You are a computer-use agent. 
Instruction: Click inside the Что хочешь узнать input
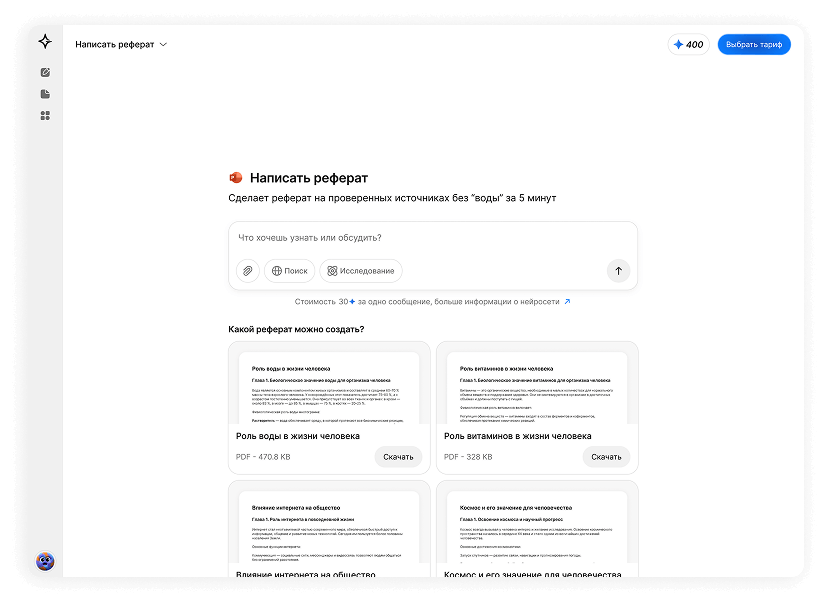[x=400, y=238]
